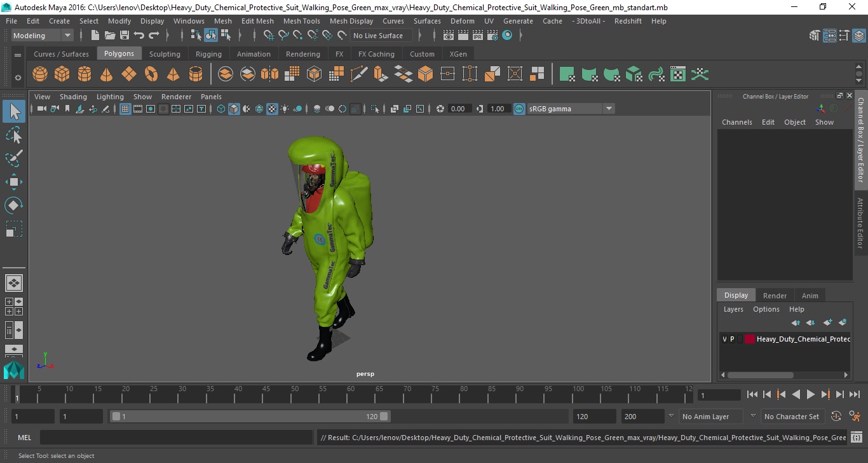Toggle the viewport grid display button
The image size is (868, 463).
tap(125, 109)
